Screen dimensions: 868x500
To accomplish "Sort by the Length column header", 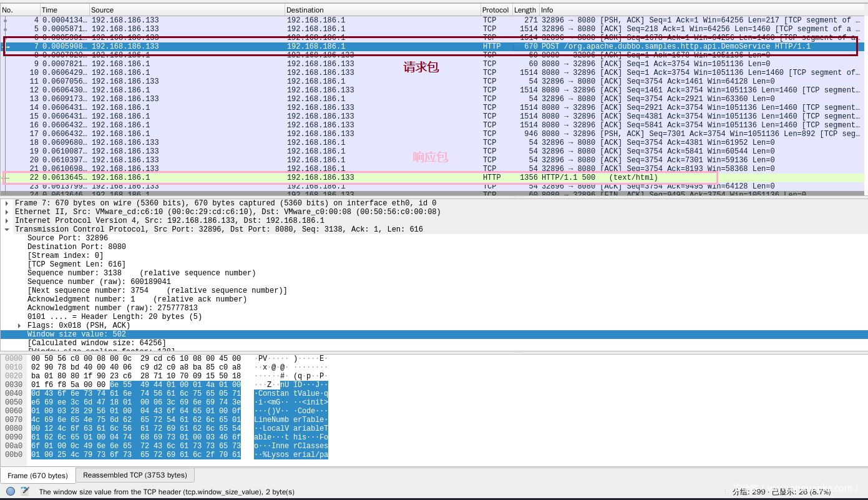I will coord(525,10).
